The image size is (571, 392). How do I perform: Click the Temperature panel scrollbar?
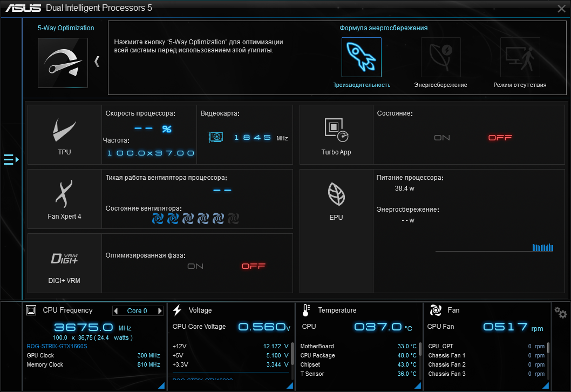[x=420, y=349]
